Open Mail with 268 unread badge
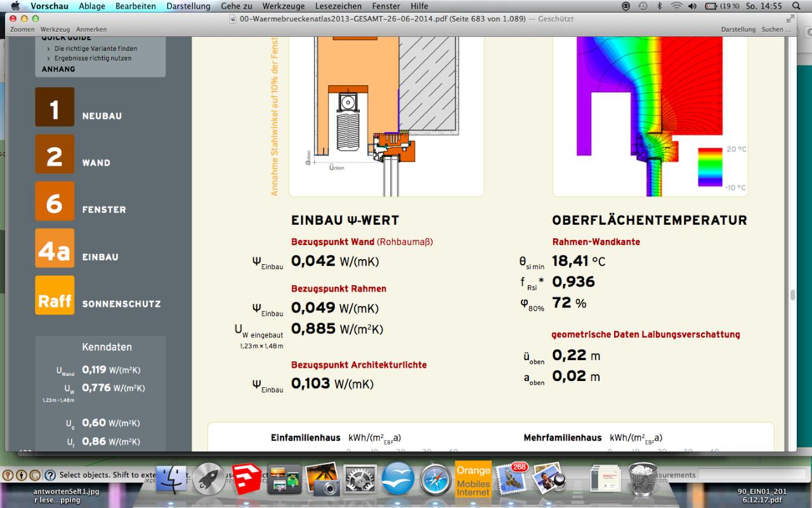 (511, 479)
